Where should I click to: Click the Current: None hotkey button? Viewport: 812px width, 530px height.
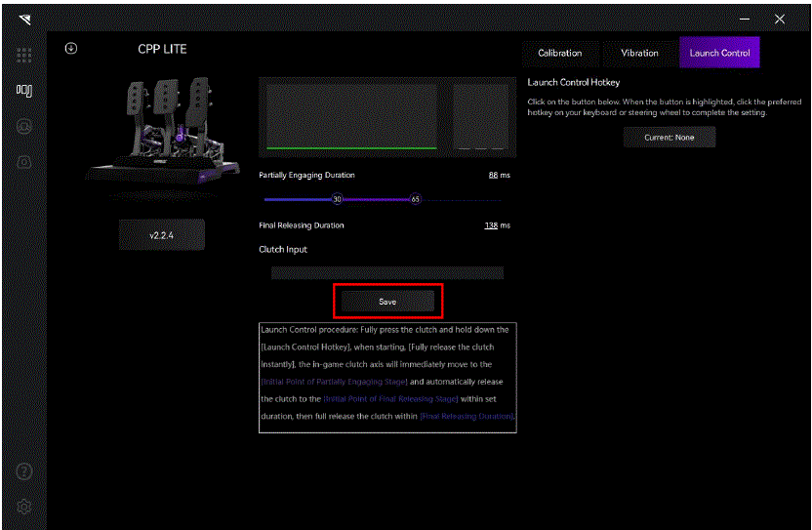point(670,138)
